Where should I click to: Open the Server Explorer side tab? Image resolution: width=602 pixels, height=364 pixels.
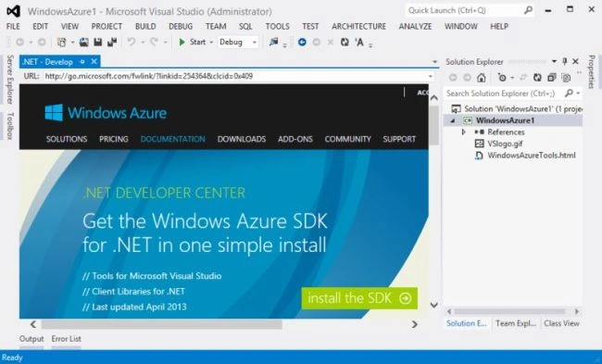click(10, 80)
